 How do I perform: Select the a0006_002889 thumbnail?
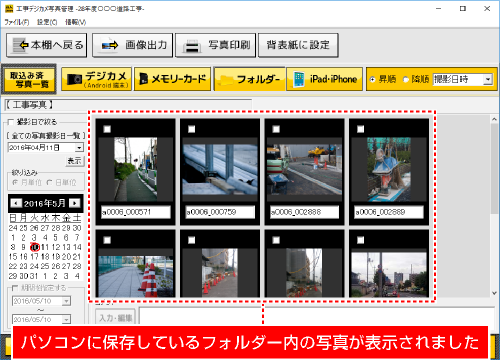click(389, 170)
